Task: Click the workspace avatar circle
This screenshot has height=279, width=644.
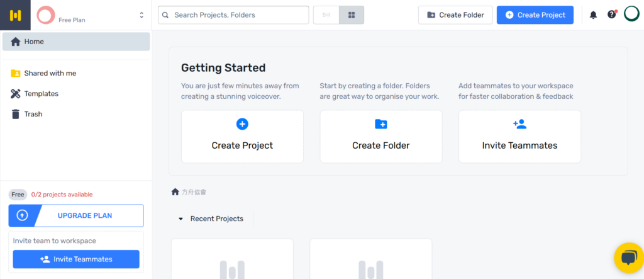Action: click(x=45, y=15)
